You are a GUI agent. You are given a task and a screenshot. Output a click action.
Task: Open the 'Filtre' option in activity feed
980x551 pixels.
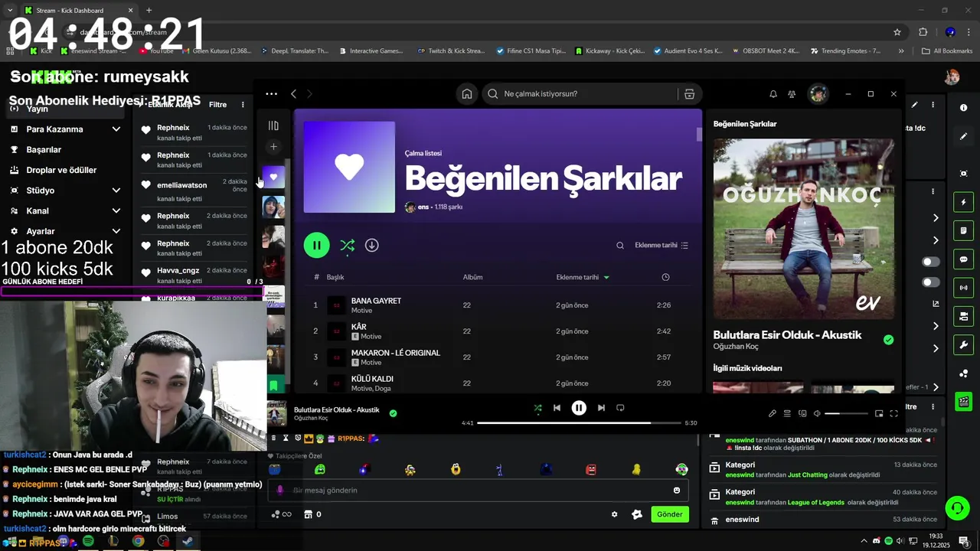point(217,105)
